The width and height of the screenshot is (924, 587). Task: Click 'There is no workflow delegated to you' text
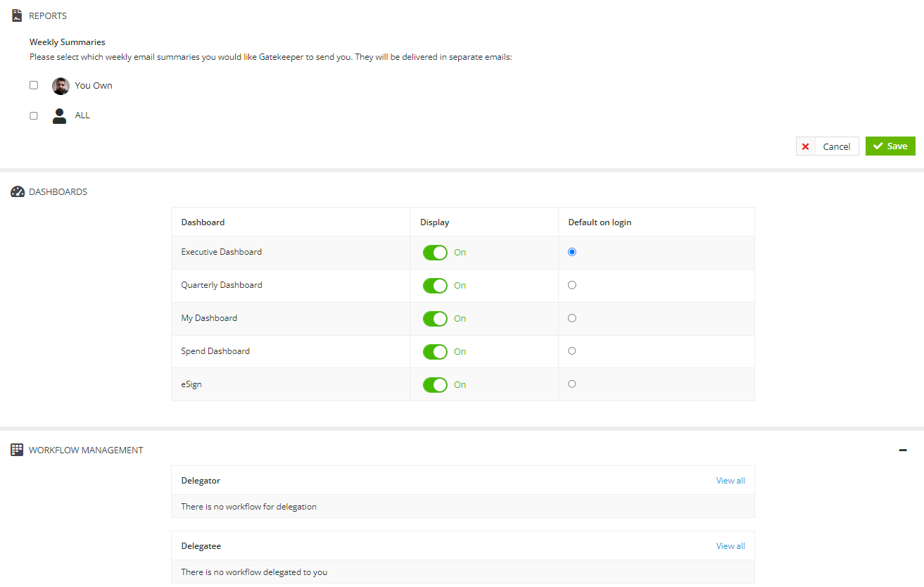[254, 572]
